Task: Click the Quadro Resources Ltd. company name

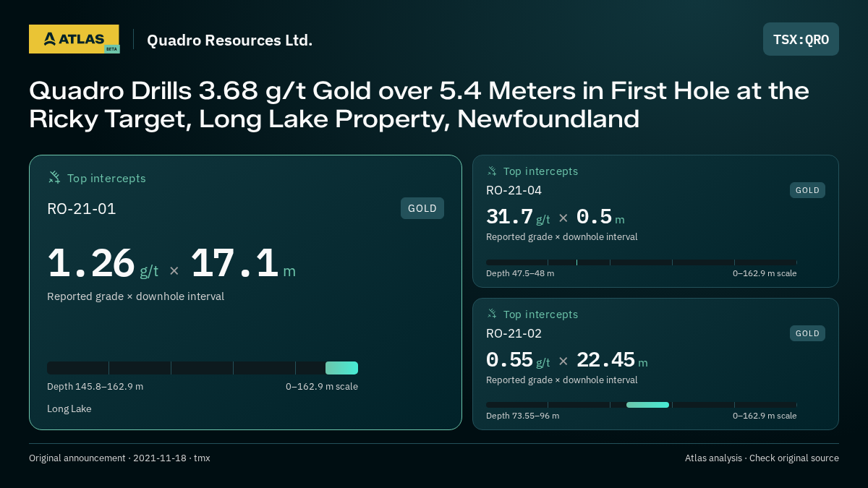Action: tap(230, 40)
